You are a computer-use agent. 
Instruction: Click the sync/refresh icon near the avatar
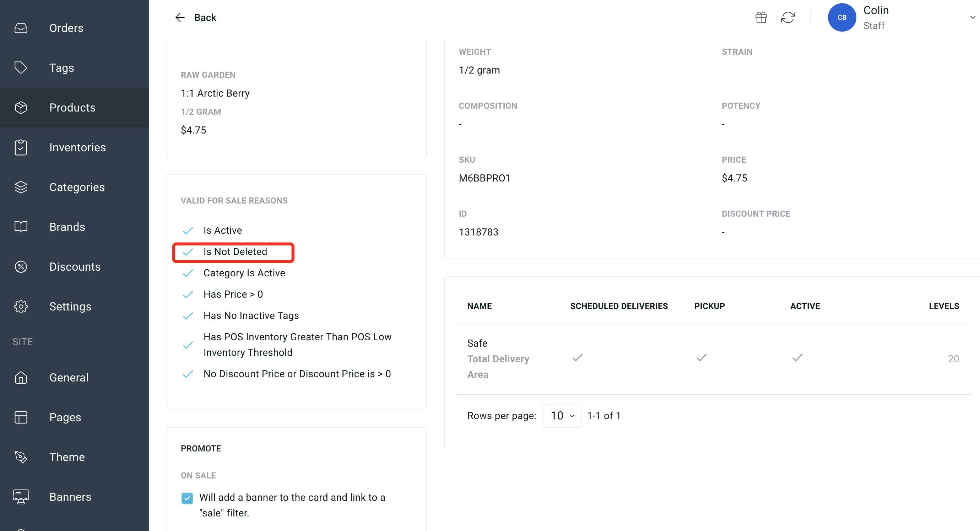(788, 17)
